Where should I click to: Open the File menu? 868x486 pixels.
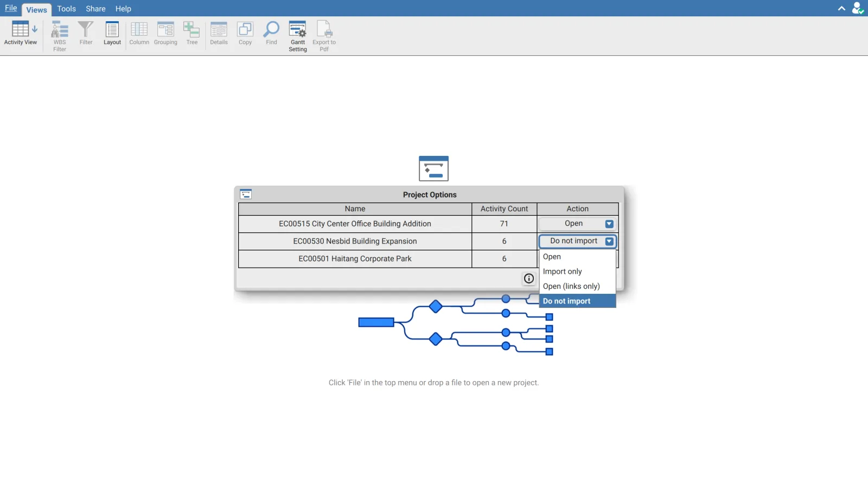11,8
